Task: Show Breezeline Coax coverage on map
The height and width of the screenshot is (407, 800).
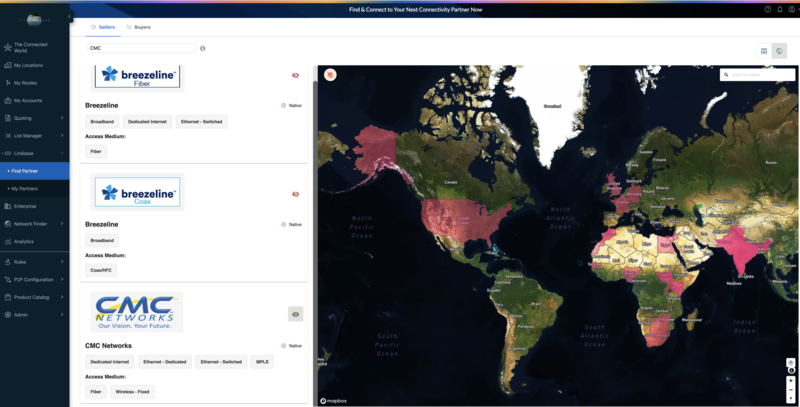Action: [x=295, y=194]
